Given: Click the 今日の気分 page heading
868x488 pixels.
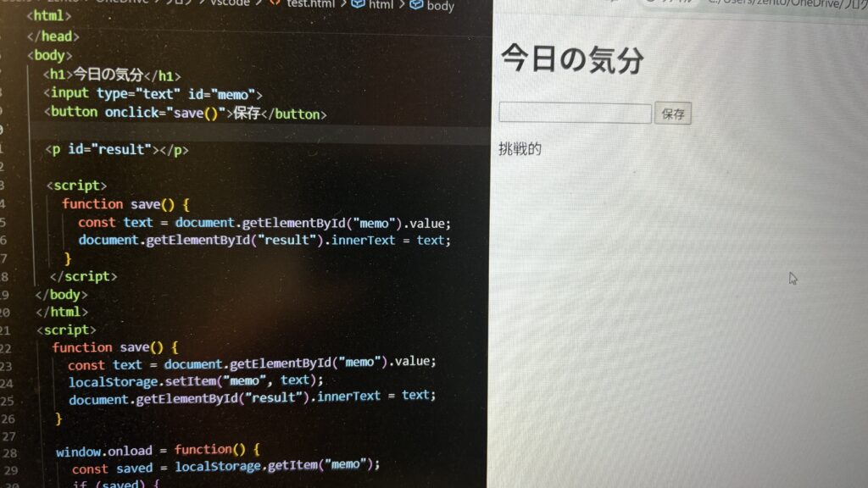Looking at the screenshot, I should tap(571, 60).
